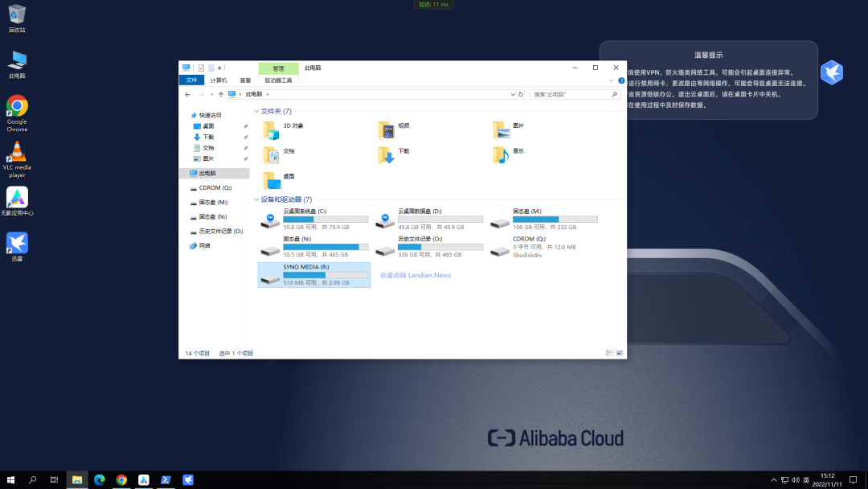Select the 3D 对象 folder

(284, 130)
